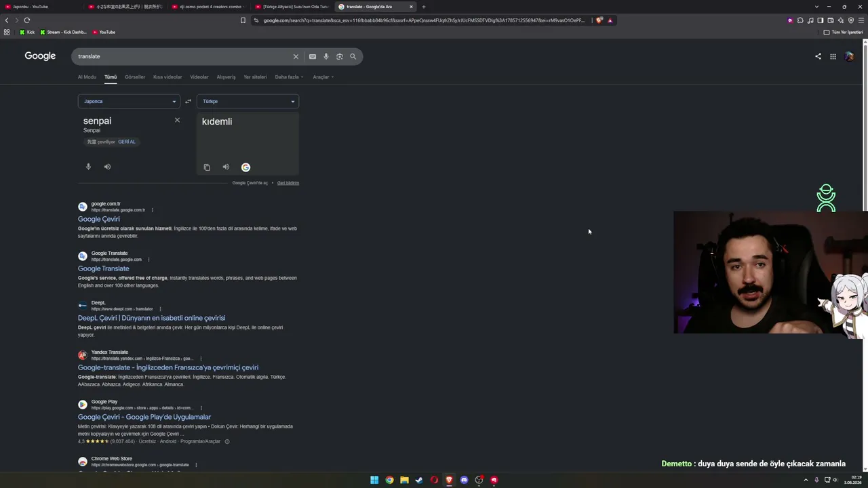Go back to the previous page
868x488 pixels.
click(7, 20)
